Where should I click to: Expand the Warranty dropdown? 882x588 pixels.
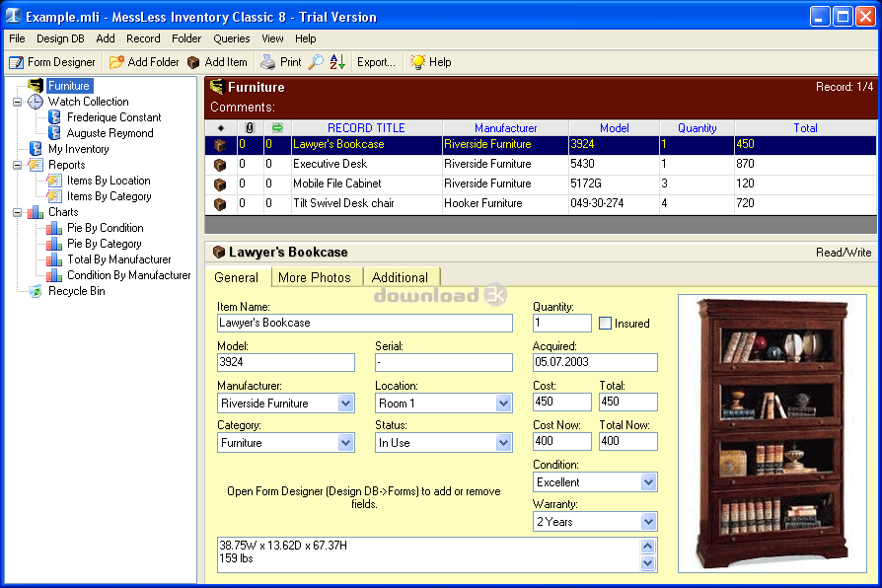click(x=648, y=522)
